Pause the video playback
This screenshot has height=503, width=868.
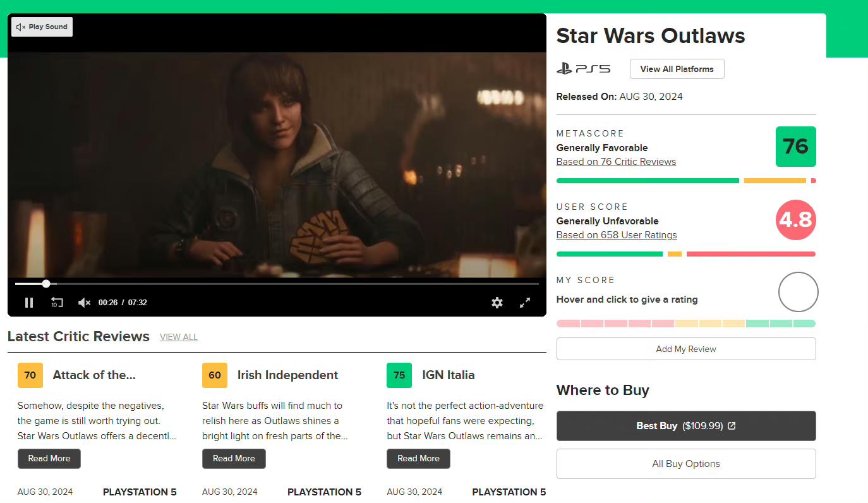pos(29,303)
